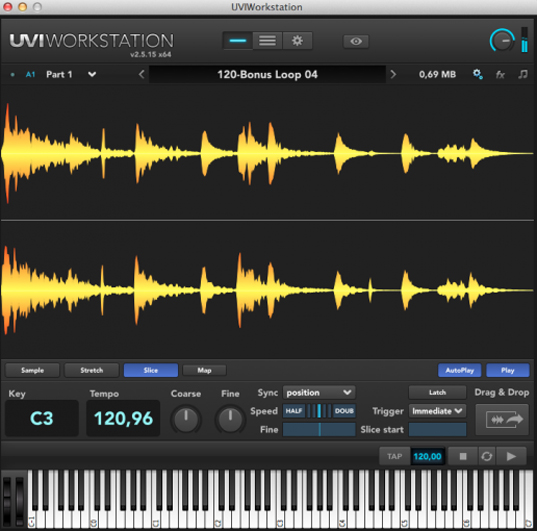Toggle the Latch button
Screen dimensions: 537x531
pyautogui.click(x=437, y=393)
